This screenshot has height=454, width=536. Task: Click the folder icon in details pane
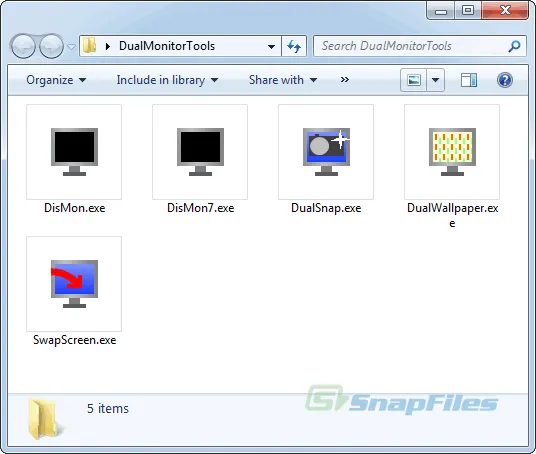coord(46,419)
